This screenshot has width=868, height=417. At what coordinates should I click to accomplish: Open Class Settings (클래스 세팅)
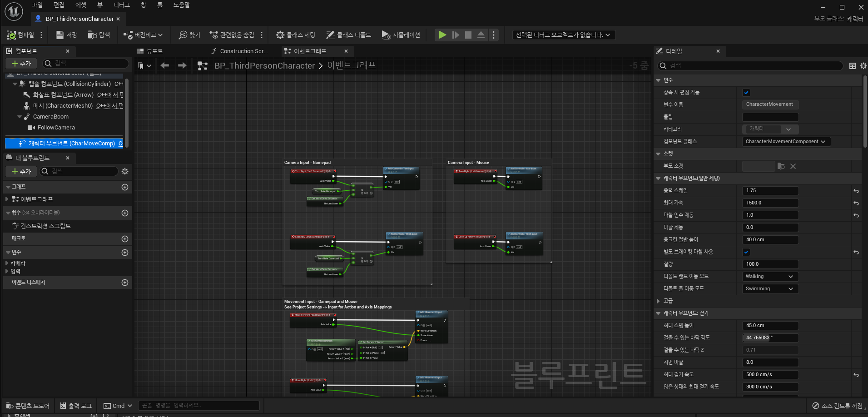pyautogui.click(x=296, y=35)
